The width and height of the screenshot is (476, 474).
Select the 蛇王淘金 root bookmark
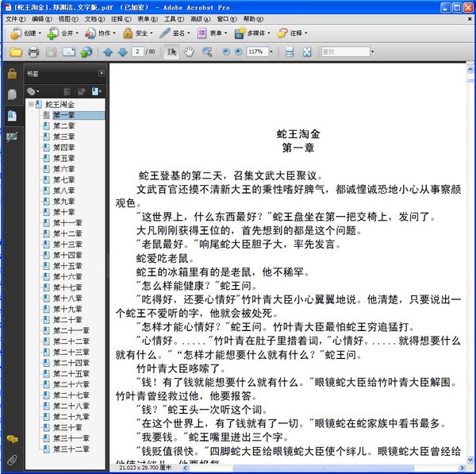(x=59, y=105)
